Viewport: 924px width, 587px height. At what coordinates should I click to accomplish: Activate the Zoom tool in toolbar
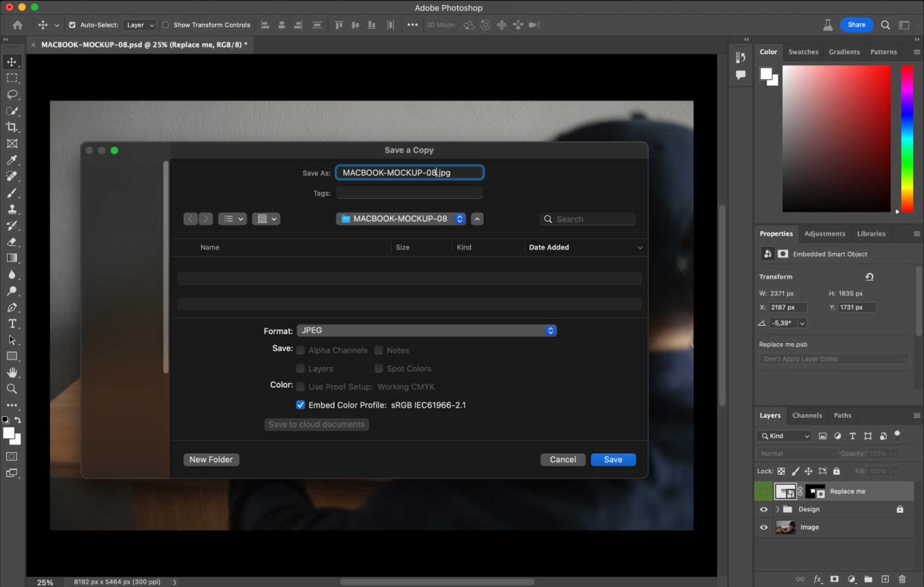[12, 389]
